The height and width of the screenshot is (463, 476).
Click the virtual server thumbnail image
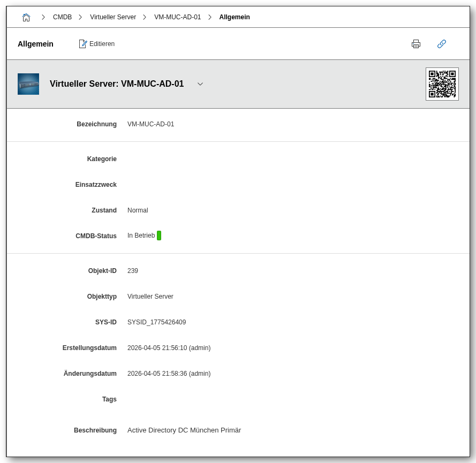click(x=28, y=84)
